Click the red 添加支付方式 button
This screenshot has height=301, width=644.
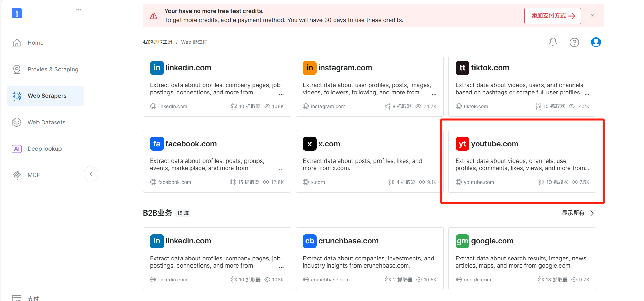(553, 16)
